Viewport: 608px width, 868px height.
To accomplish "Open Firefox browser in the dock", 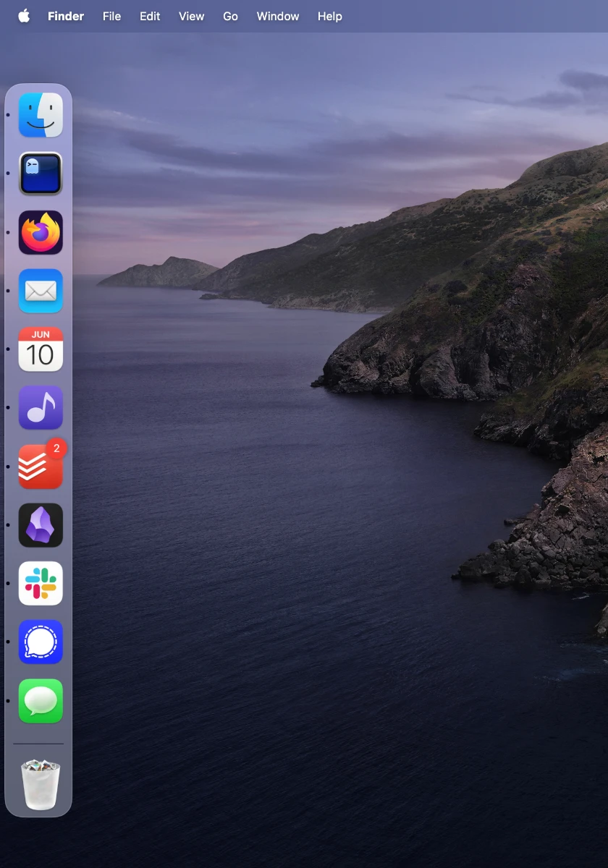I will point(41,232).
